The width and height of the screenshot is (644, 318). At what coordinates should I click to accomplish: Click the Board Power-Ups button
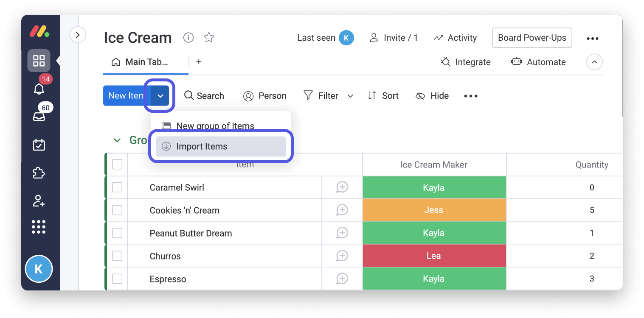coord(532,38)
